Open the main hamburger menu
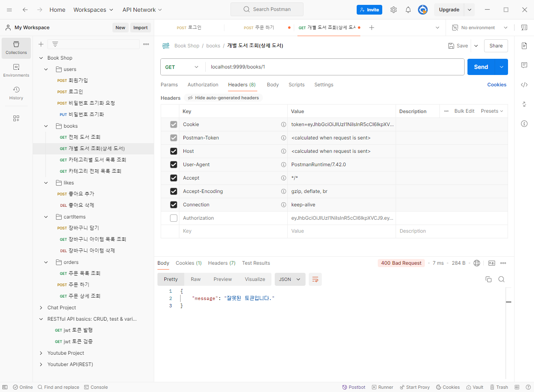 [x=9, y=10]
